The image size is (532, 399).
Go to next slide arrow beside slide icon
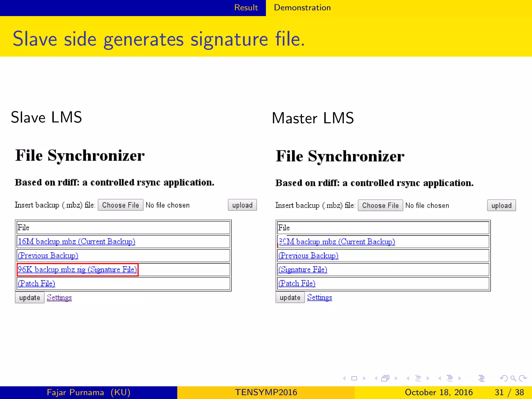tap(364, 378)
